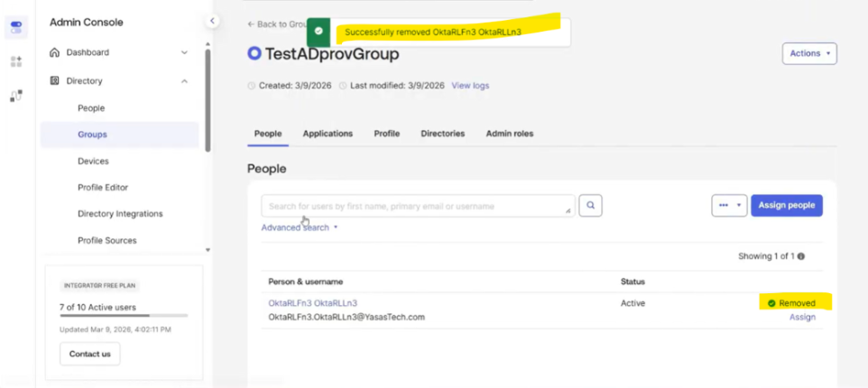The image size is (868, 388).
Task: Expand the Advanced search option
Action: (299, 227)
